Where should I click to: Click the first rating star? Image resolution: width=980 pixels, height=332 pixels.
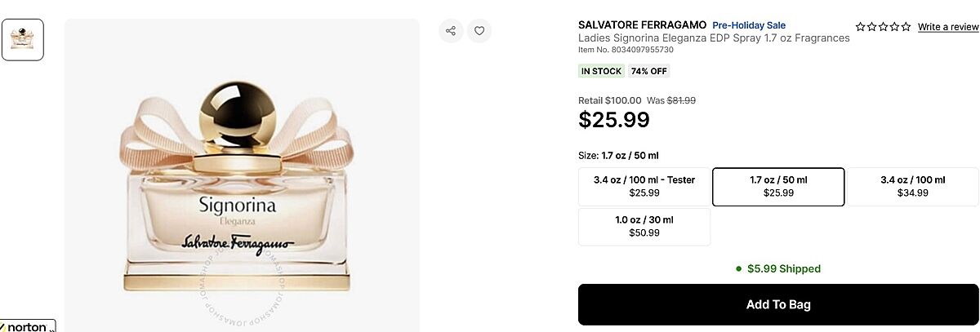pyautogui.click(x=861, y=27)
